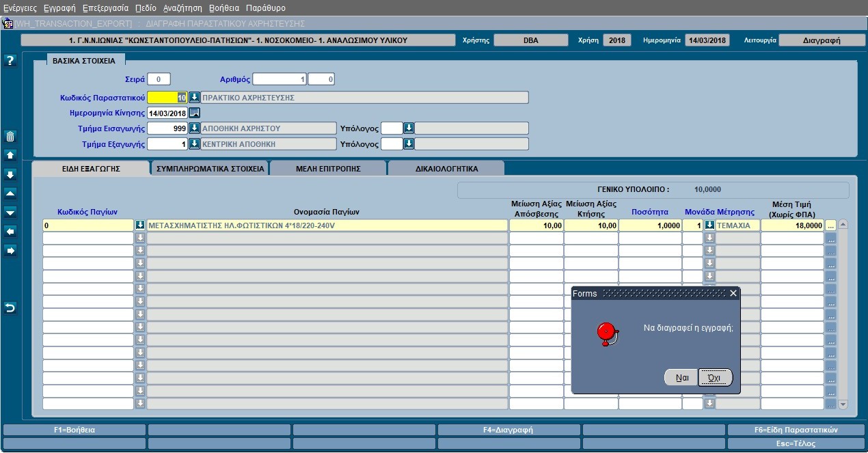Click the ΠΡΑΚΤΙΚΟ ΑΧΡΗΣΤΕΥΣΗΣ description field

point(364,97)
